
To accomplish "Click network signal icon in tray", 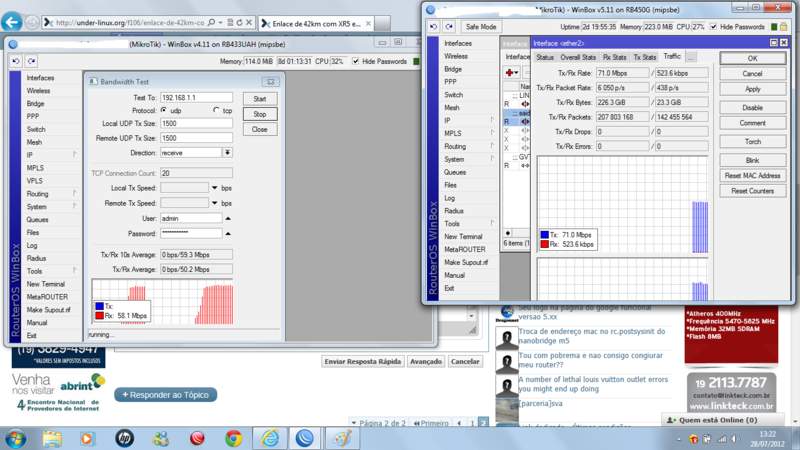I will (722, 439).
